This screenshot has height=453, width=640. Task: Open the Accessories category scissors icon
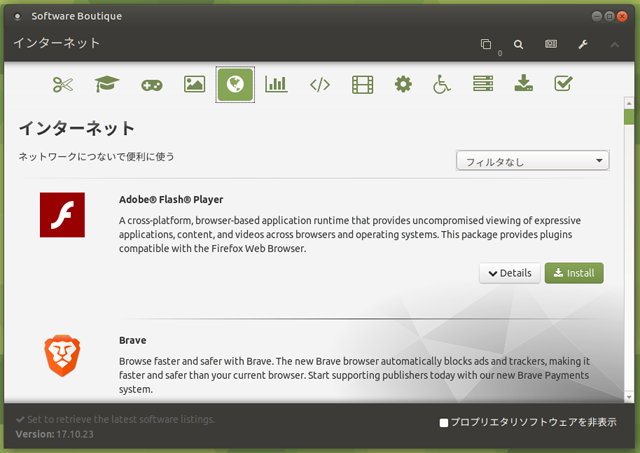63,84
